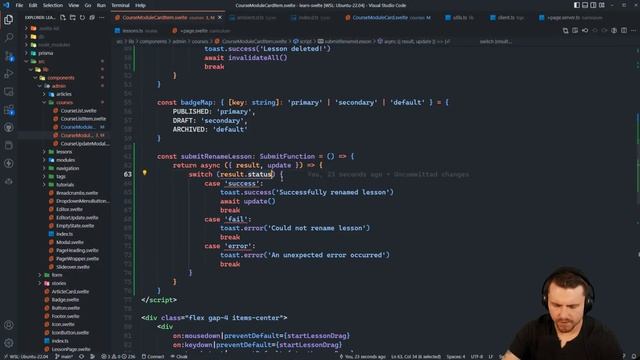The image size is (640, 360).
Task: Open the View menu
Action: (73, 5)
